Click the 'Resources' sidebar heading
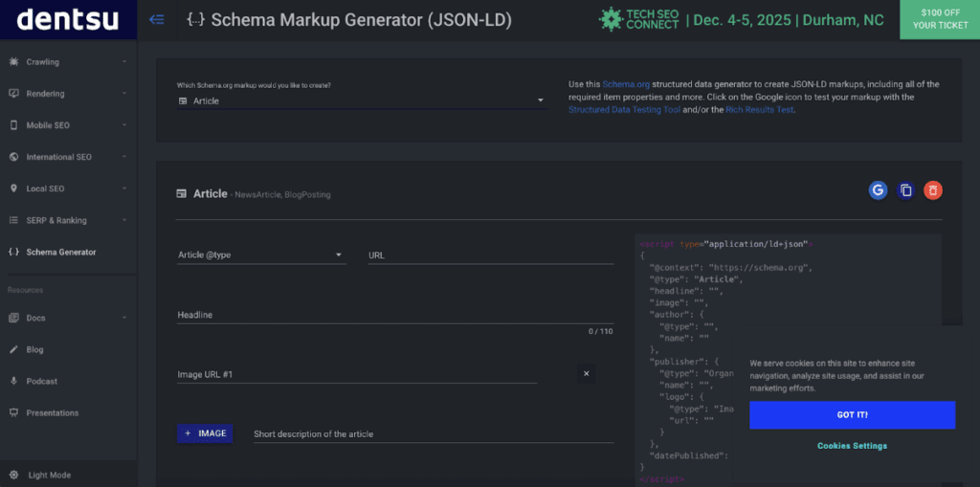980x487 pixels. coord(25,290)
